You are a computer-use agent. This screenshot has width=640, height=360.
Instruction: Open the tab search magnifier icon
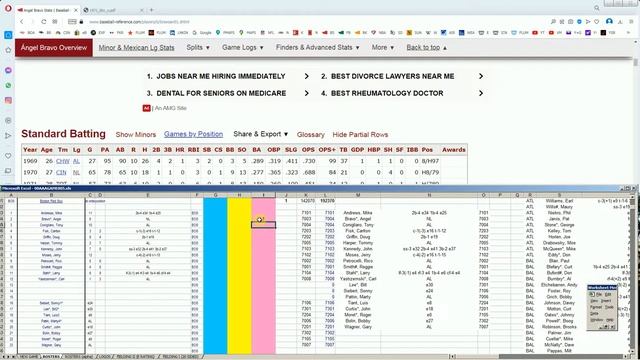pos(597,8)
